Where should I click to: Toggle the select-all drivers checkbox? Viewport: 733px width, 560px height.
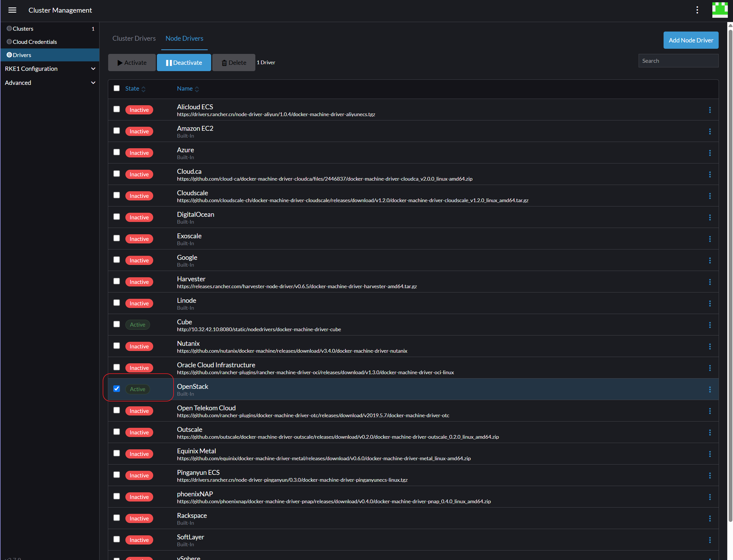coord(116,88)
